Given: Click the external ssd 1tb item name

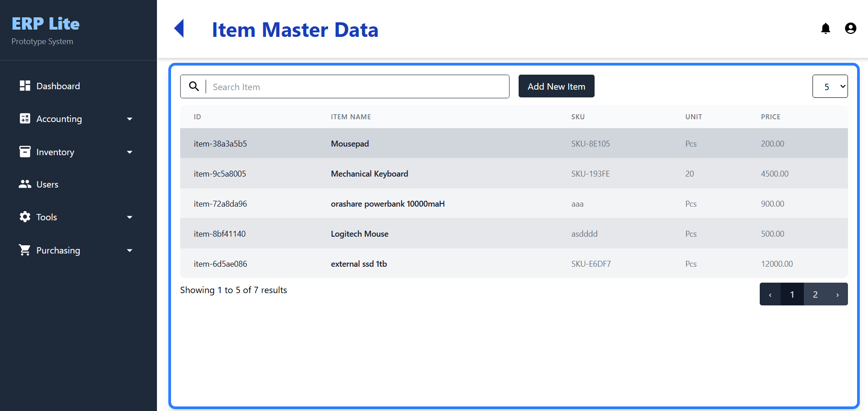Looking at the screenshot, I should click(358, 264).
